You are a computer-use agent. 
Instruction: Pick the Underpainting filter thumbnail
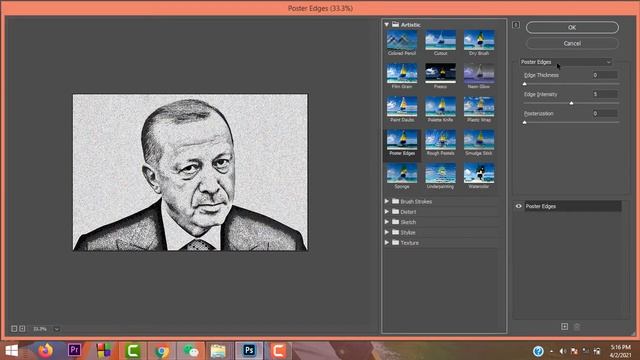(x=440, y=173)
